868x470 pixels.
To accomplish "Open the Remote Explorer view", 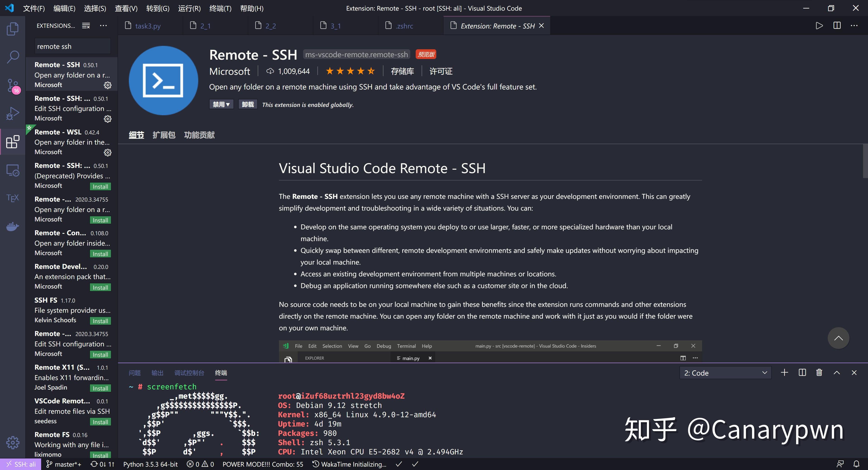I will point(12,170).
